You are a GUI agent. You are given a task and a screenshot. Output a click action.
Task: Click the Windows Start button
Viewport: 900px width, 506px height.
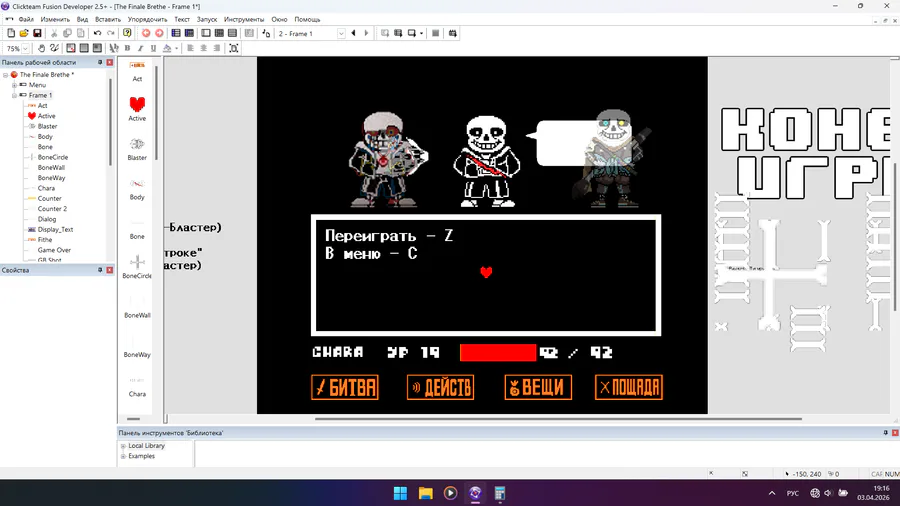[400, 493]
